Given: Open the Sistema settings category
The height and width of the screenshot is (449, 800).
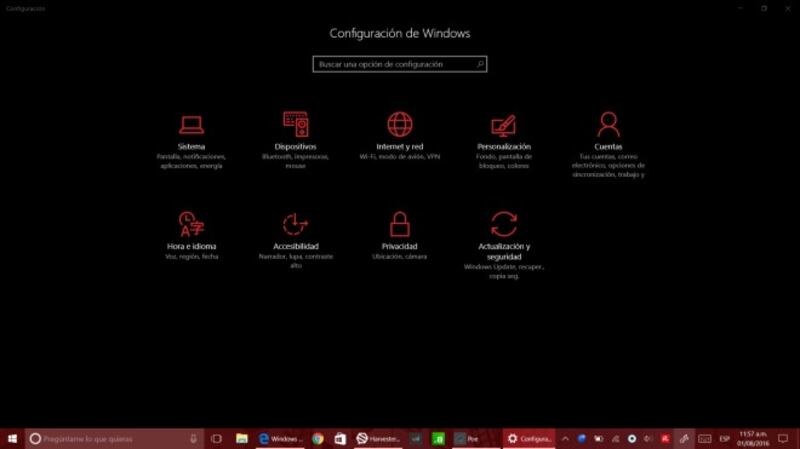Looking at the screenshot, I should (191, 125).
